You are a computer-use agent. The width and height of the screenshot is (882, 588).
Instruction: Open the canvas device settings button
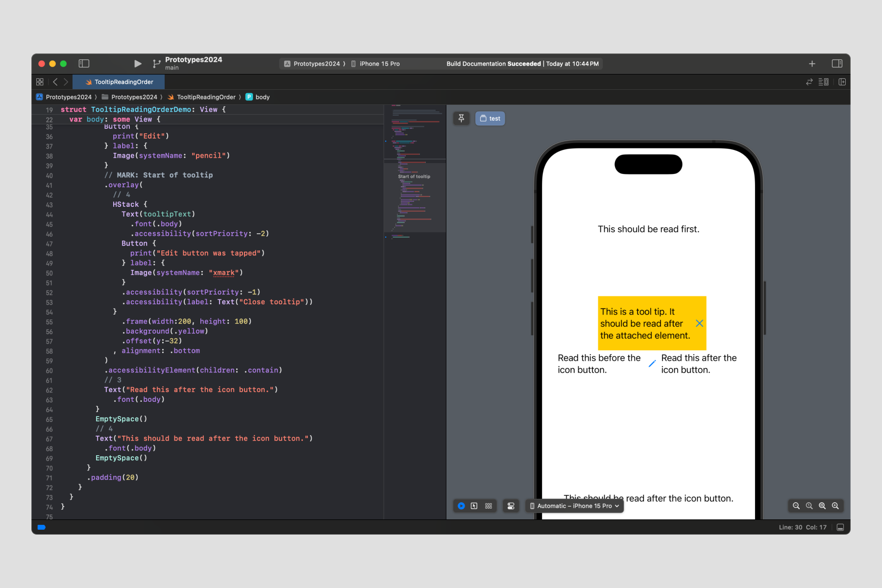click(x=511, y=506)
